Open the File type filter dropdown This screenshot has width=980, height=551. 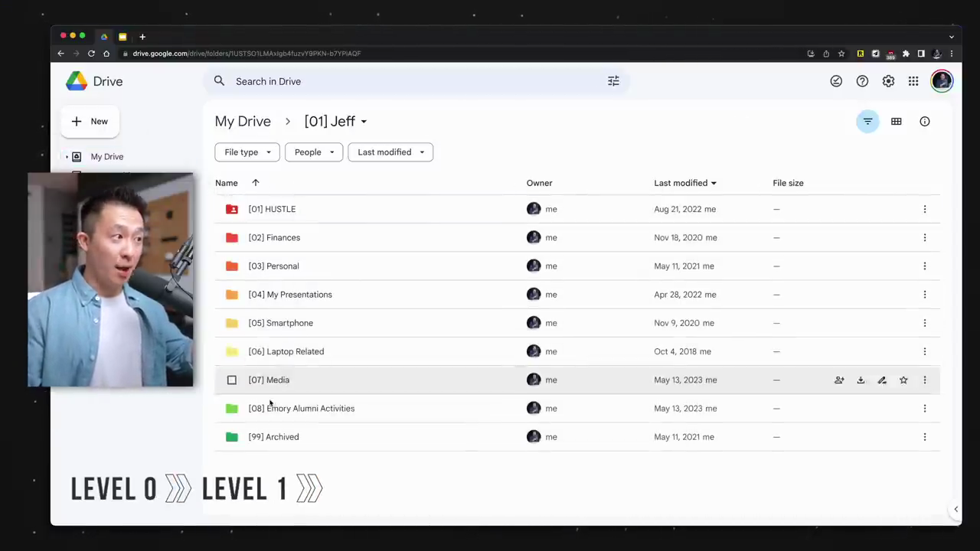(x=247, y=152)
